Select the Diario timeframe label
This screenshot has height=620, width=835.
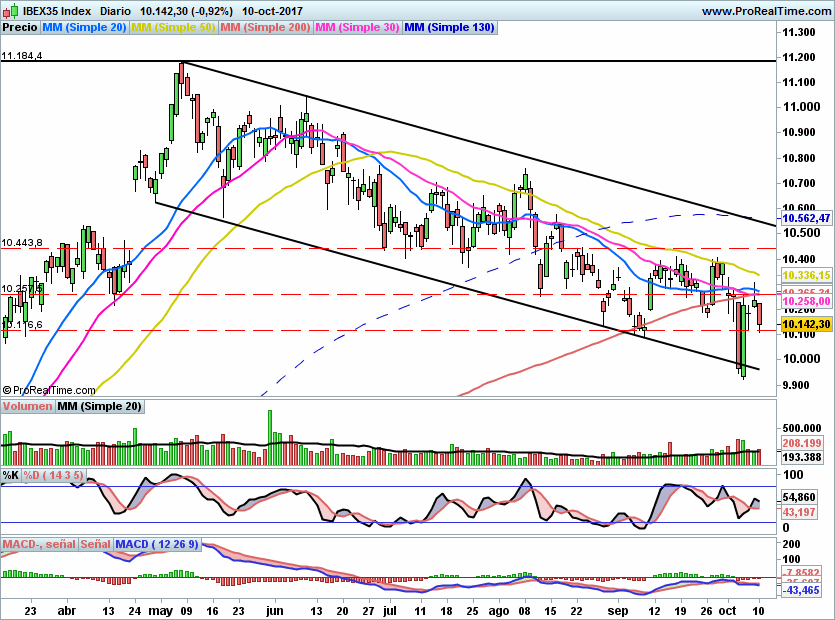(x=115, y=11)
